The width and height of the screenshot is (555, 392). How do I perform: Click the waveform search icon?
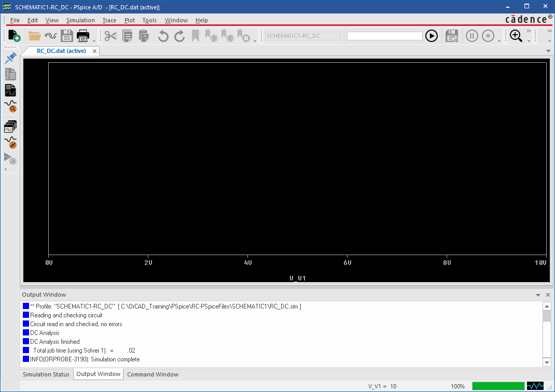click(x=10, y=106)
